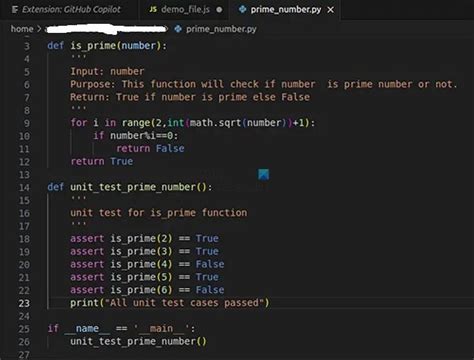Screen dimensions: 474x360
Task: Expand breadcrumb chevron after home
Action: [39, 29]
